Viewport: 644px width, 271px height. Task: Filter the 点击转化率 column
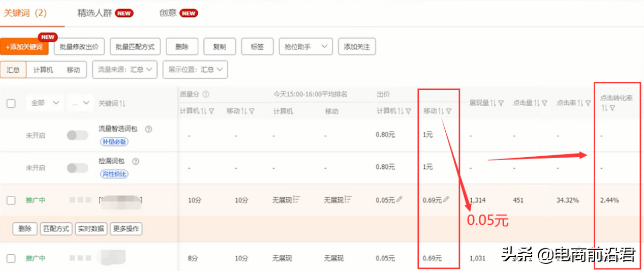coord(612,108)
